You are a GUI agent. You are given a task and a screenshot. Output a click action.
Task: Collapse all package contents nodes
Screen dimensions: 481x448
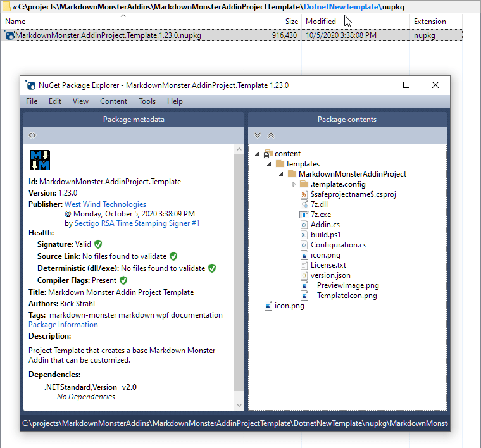coord(271,135)
